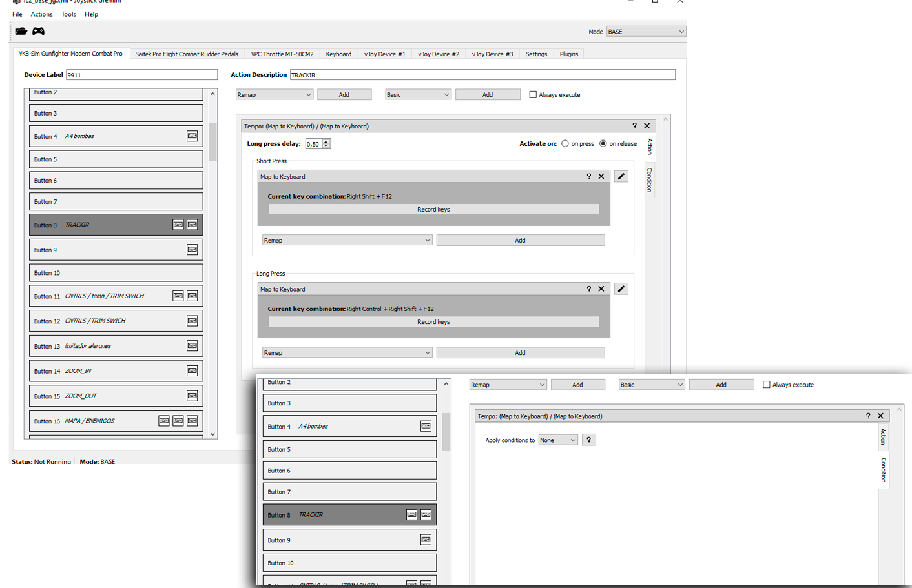
Task: Open profile using the folder icon
Action: 21,31
